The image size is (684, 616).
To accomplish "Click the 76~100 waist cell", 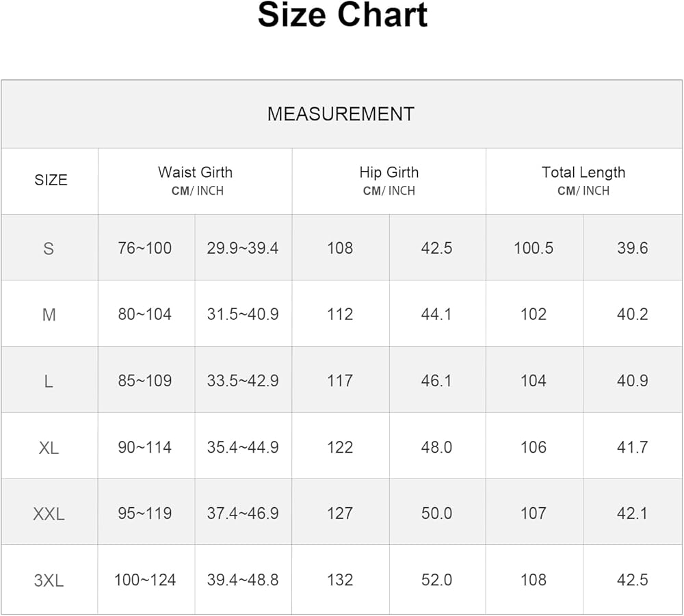I will point(145,247).
